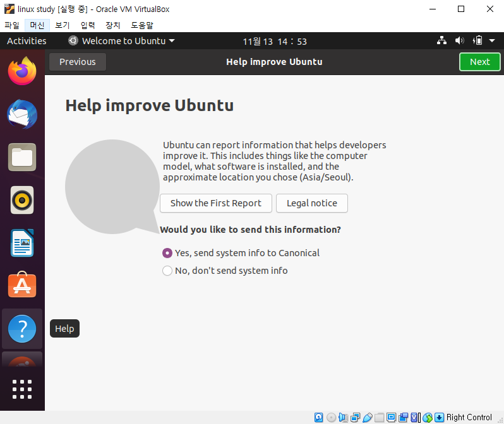Maximize the VirtualBox window

click(461, 9)
